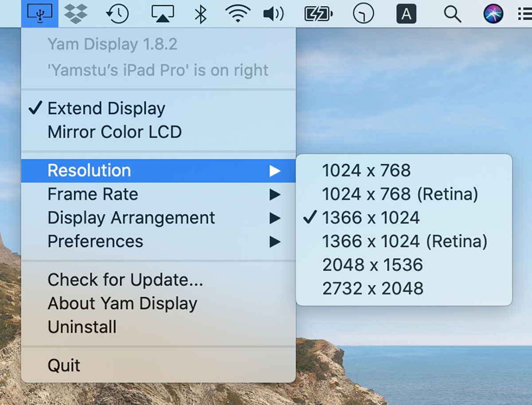
Task: Open the Bluetooth status menu
Action: [x=201, y=14]
